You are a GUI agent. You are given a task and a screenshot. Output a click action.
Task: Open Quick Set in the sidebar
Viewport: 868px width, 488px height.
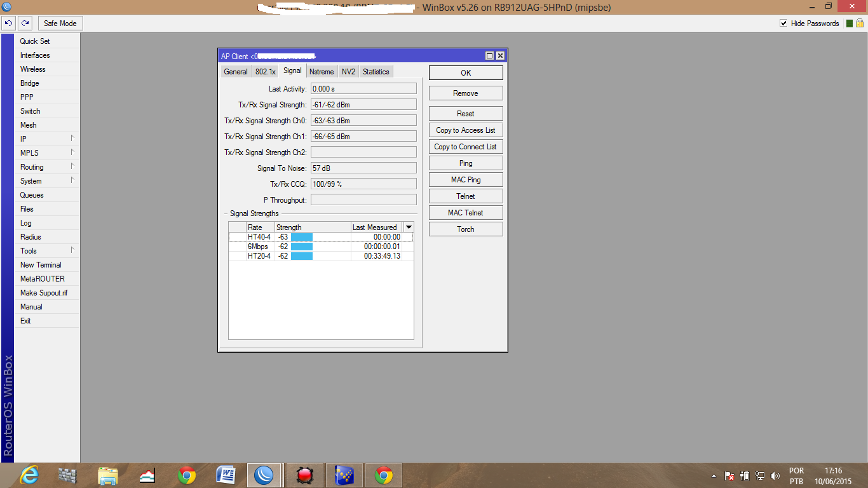(x=48, y=41)
